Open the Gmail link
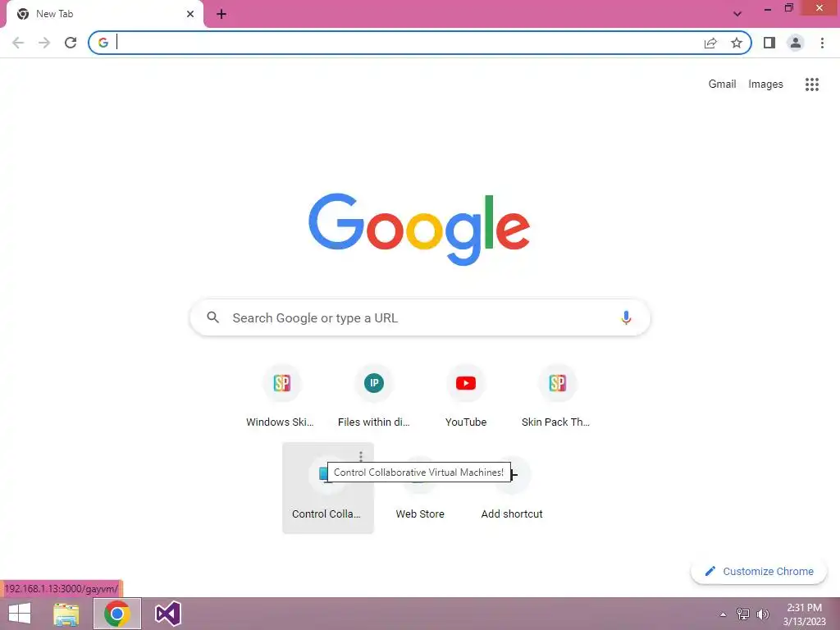This screenshot has height=630, width=840. click(722, 84)
